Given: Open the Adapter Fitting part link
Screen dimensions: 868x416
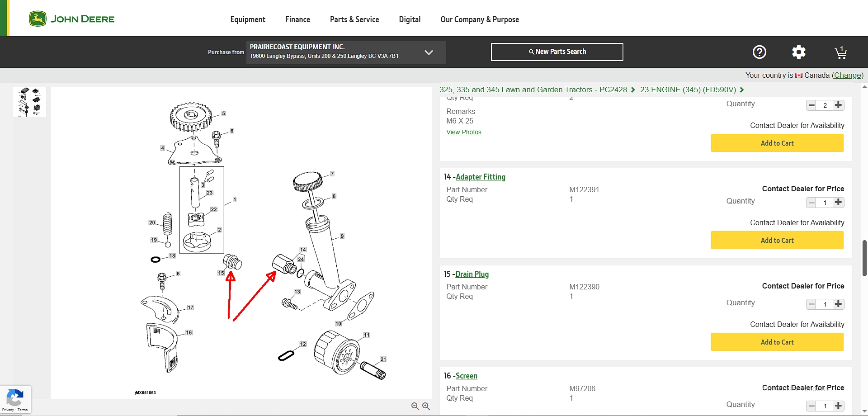Looking at the screenshot, I should pos(481,177).
